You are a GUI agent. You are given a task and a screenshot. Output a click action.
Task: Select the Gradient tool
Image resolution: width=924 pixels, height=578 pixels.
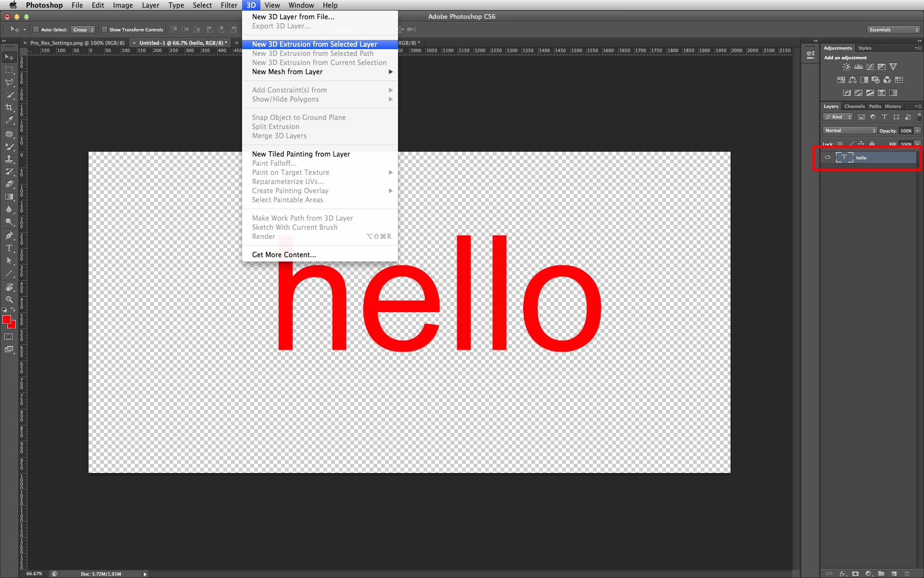(9, 197)
